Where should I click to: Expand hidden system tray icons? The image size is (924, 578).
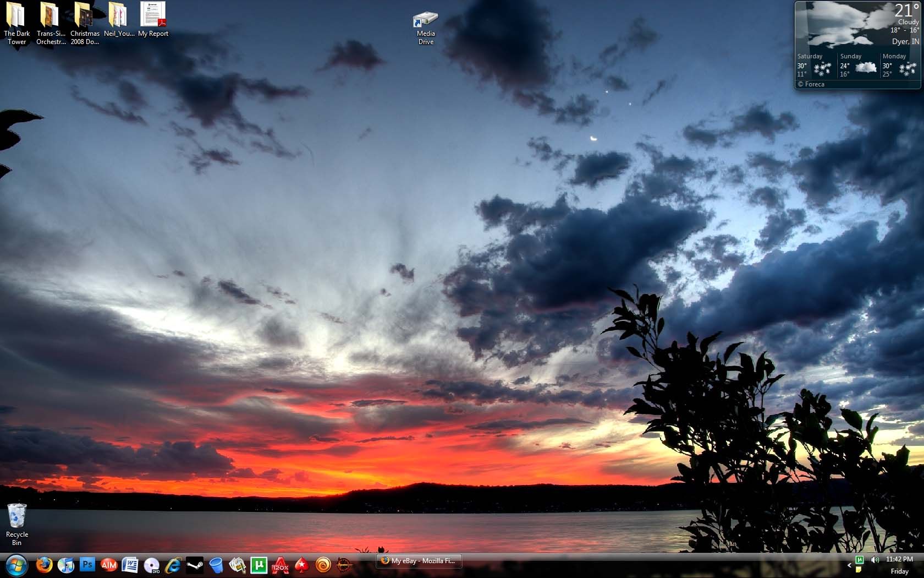849,565
